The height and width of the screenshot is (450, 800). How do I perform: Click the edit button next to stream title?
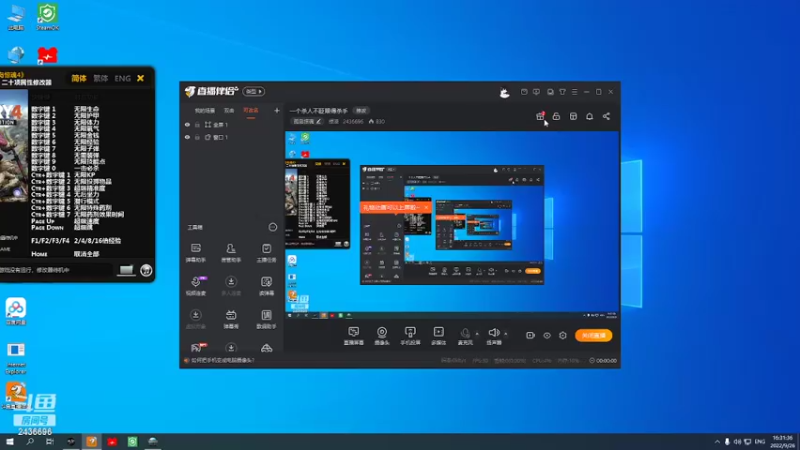(x=361, y=111)
